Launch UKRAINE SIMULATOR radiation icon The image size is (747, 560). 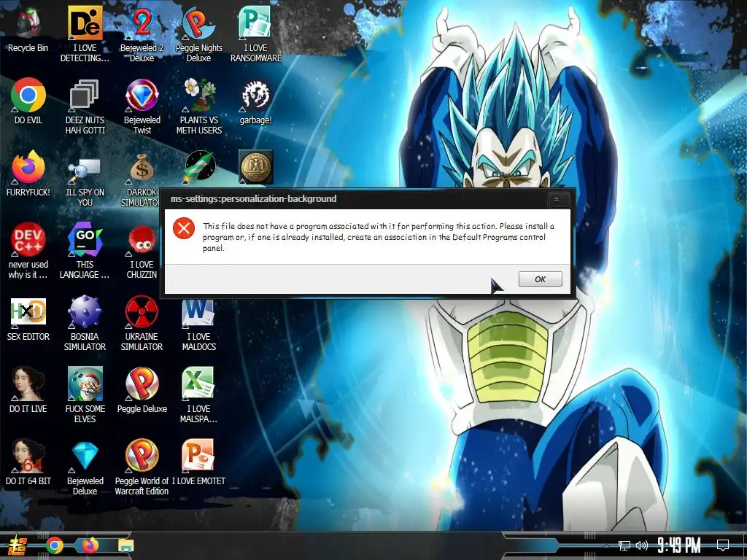click(x=142, y=324)
